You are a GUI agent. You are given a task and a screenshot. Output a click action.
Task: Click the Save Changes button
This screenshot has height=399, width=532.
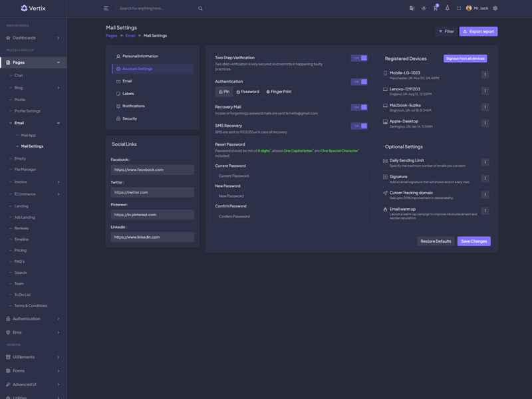(473, 241)
